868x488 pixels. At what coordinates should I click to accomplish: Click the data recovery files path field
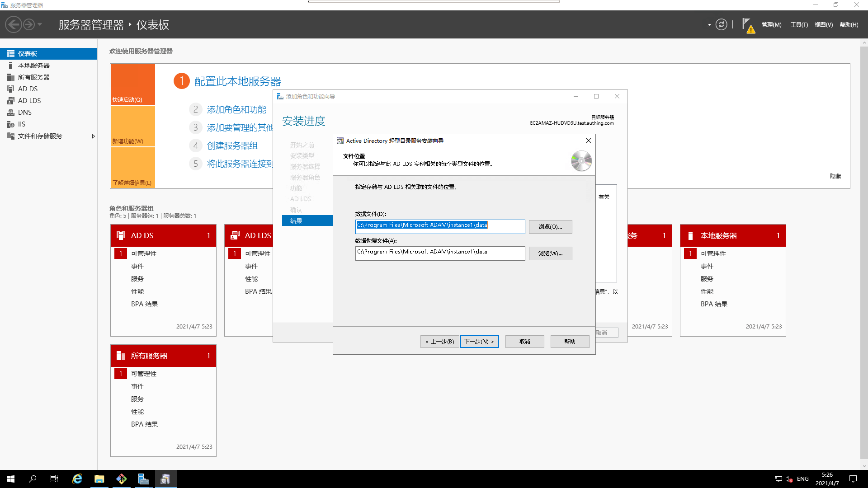[x=439, y=253]
